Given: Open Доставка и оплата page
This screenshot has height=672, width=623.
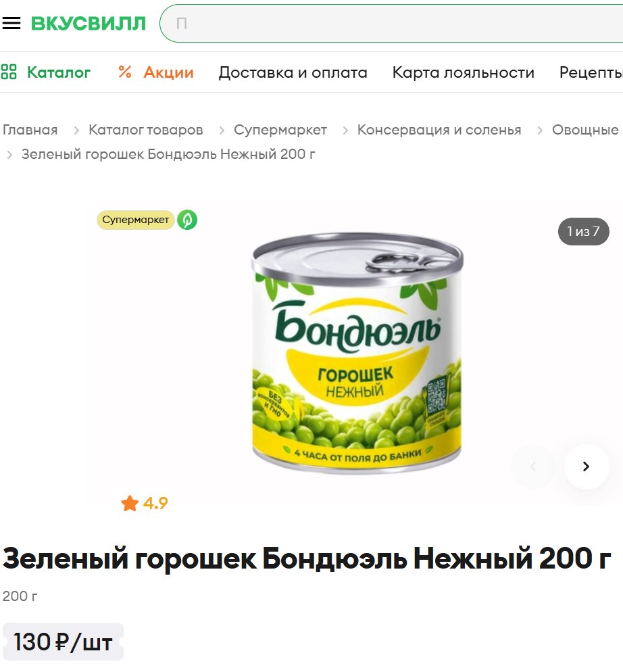Looking at the screenshot, I should 293,72.
